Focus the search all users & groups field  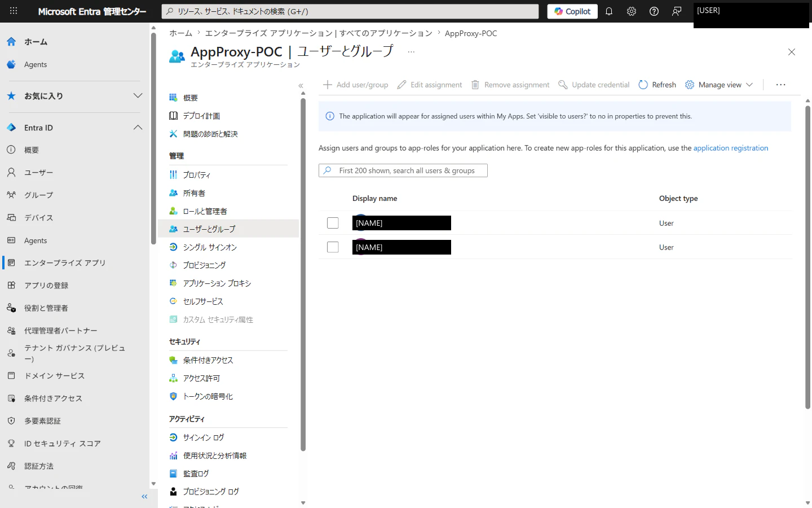[x=403, y=170]
